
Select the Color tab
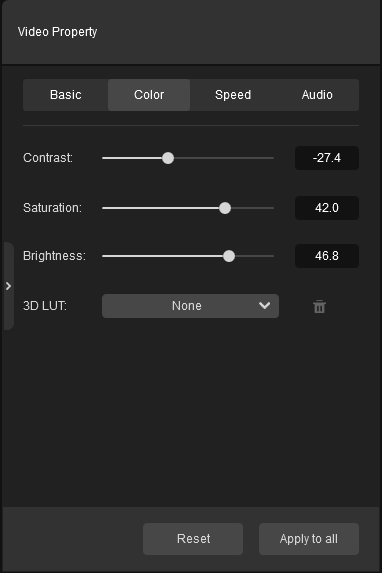pos(149,95)
